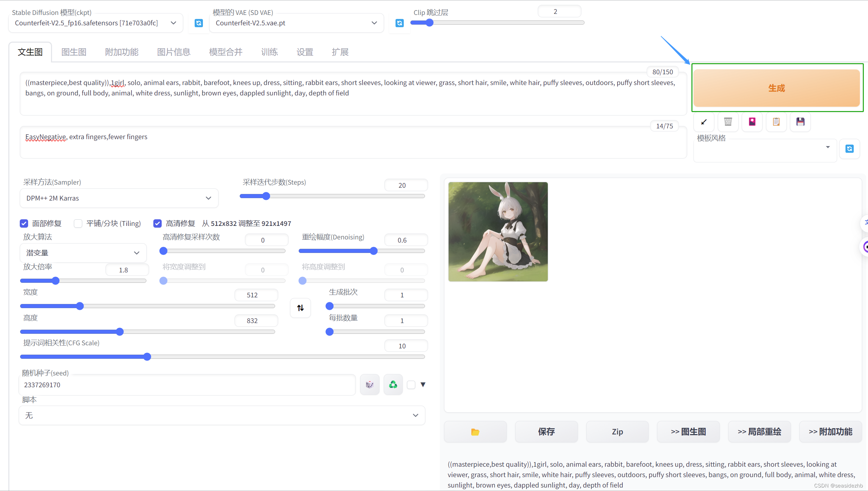Toggle the 面部修复 face restore checkbox
868x491 pixels.
(x=24, y=223)
